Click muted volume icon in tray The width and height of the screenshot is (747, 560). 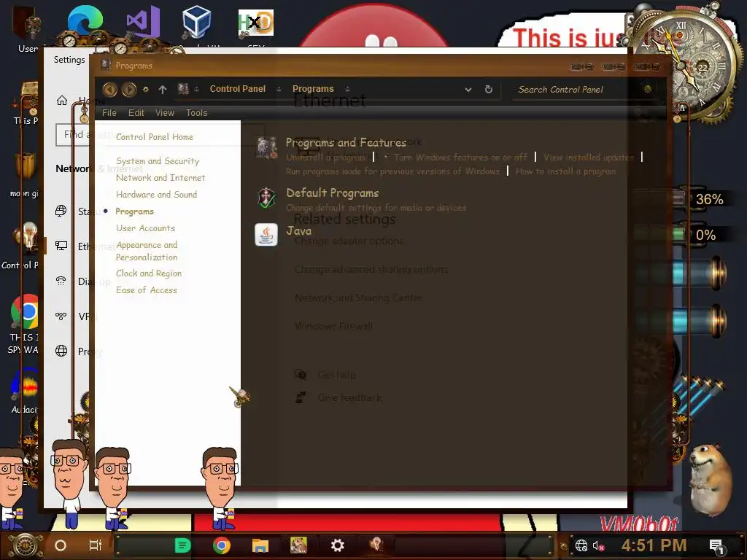pyautogui.click(x=598, y=545)
